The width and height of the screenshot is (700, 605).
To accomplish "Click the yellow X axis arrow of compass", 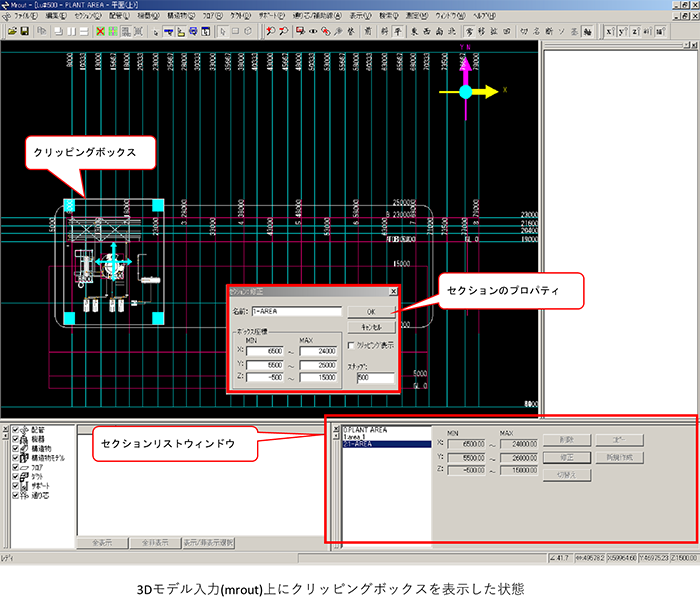I will click(x=487, y=91).
